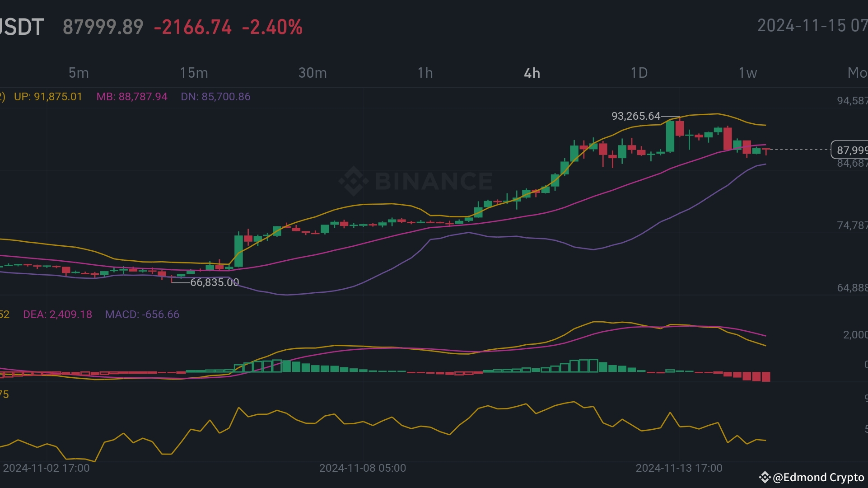Image resolution: width=868 pixels, height=488 pixels.
Task: Click the Binance logo beside @Edmond Crypto
Action: (x=764, y=477)
